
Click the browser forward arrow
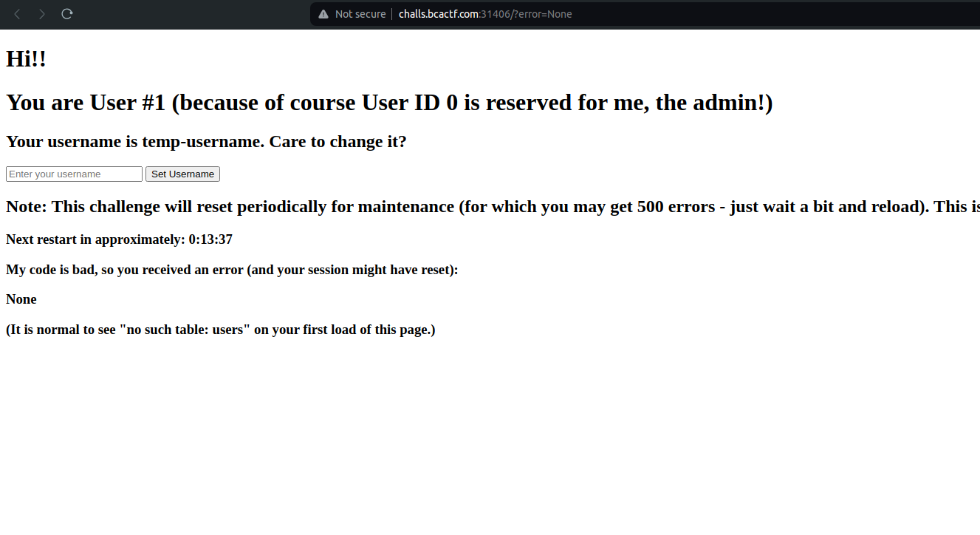coord(42,14)
